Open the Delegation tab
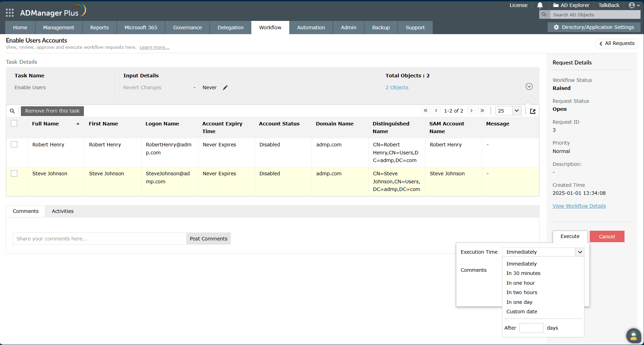This screenshot has height=345, width=644. point(231,28)
